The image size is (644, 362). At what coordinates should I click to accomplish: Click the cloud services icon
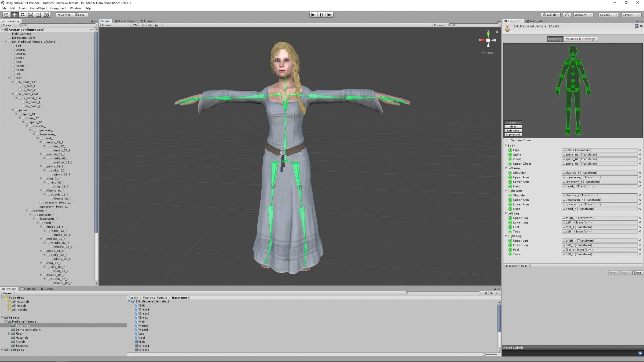click(567, 15)
